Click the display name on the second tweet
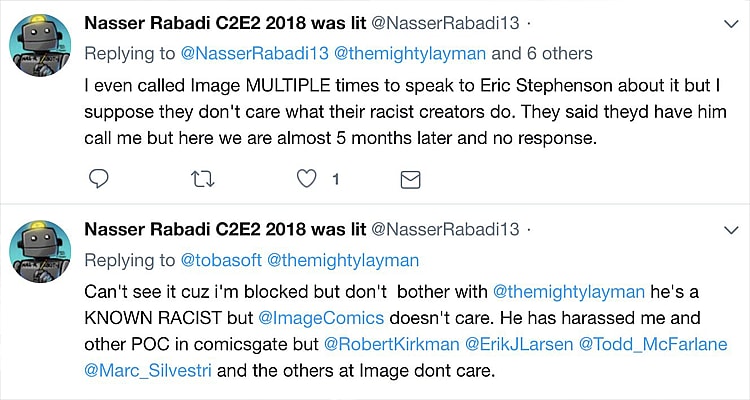 (226, 230)
